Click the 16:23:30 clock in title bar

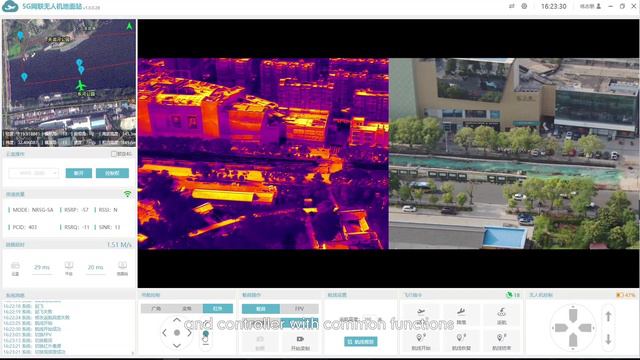(x=554, y=6)
